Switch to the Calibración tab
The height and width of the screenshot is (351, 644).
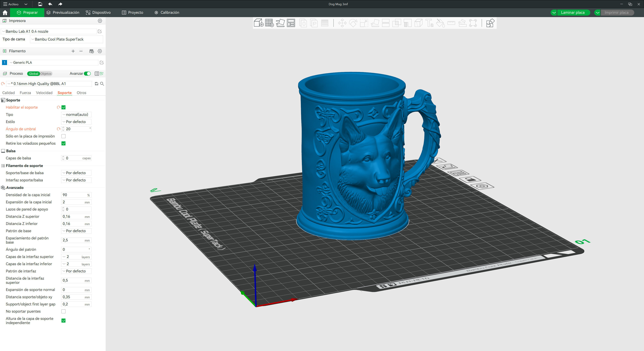pyautogui.click(x=167, y=13)
